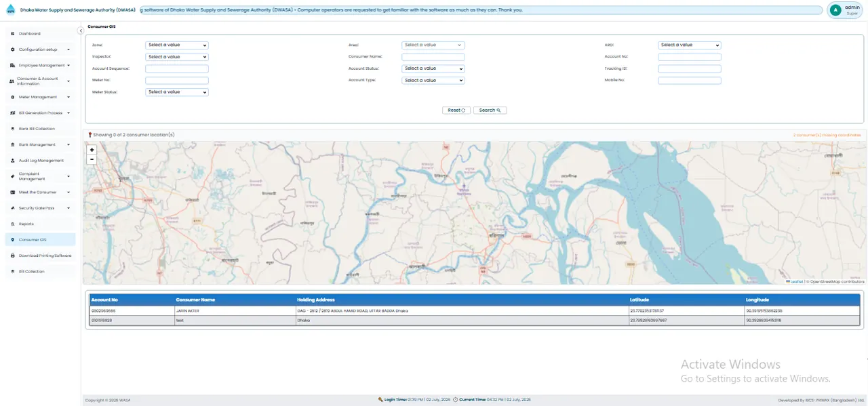Screen dimensions: 868x406
Task: Open Meet the Consumer menu item
Action: click(40, 192)
